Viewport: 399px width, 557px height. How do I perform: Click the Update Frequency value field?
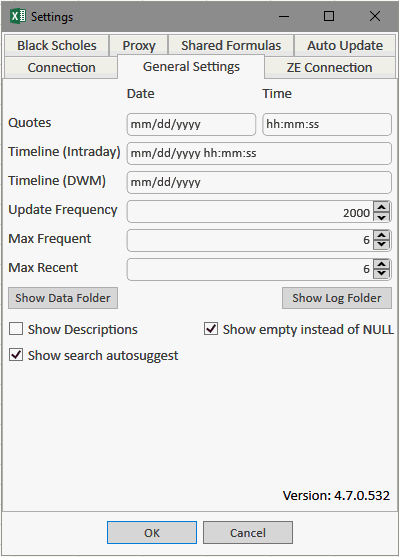click(x=250, y=212)
